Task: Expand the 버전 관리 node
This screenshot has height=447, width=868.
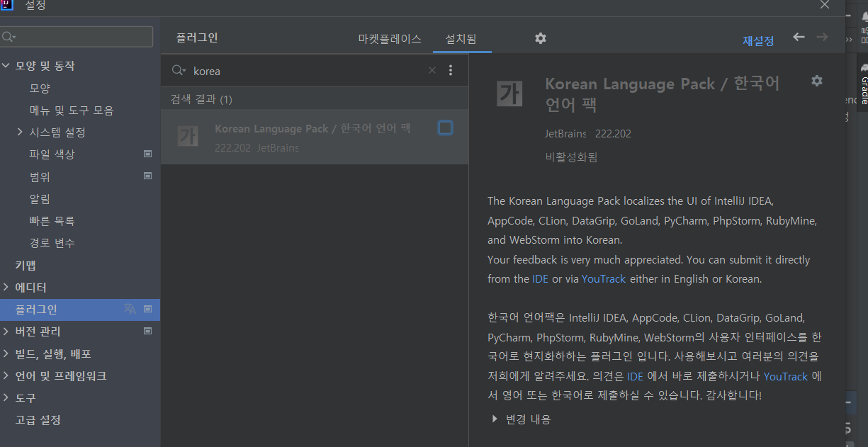Action: 6,332
